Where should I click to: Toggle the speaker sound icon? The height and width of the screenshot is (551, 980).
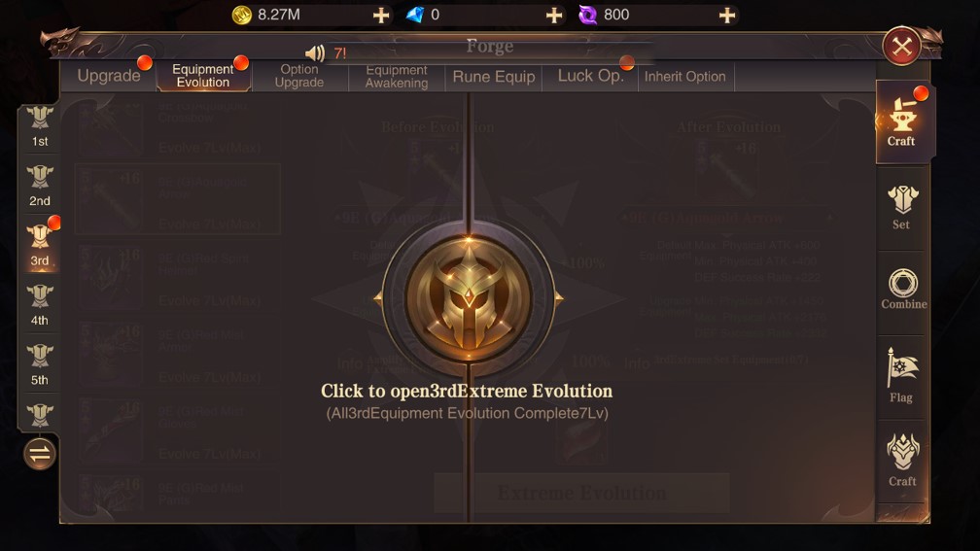315,53
